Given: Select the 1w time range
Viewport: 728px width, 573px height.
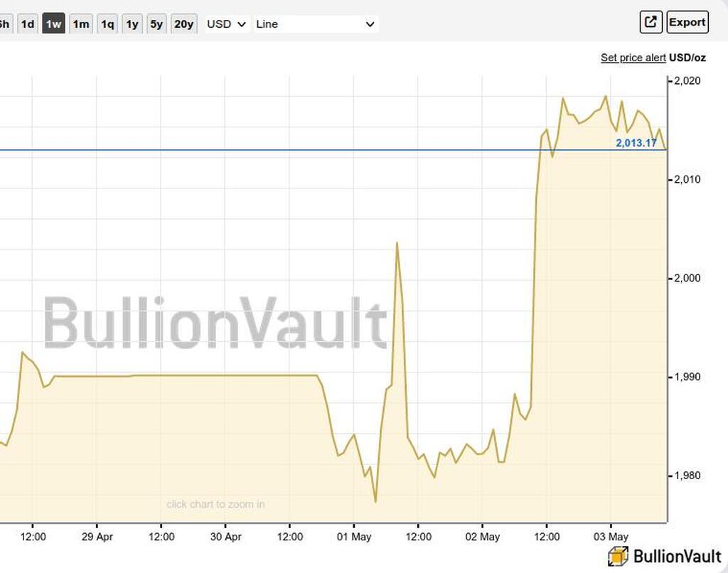Looking at the screenshot, I should 53,23.
